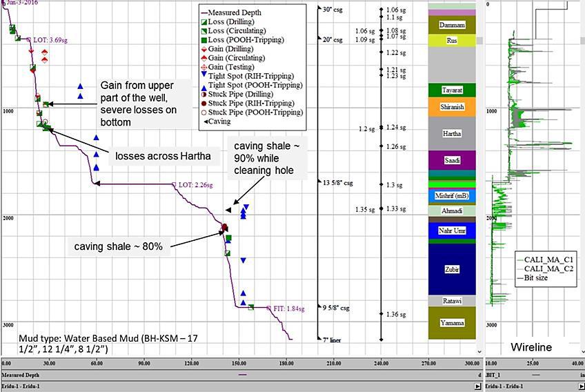Click the Loss (Drilling) legend icon
This screenshot has height=392, width=585.
(x=204, y=21)
